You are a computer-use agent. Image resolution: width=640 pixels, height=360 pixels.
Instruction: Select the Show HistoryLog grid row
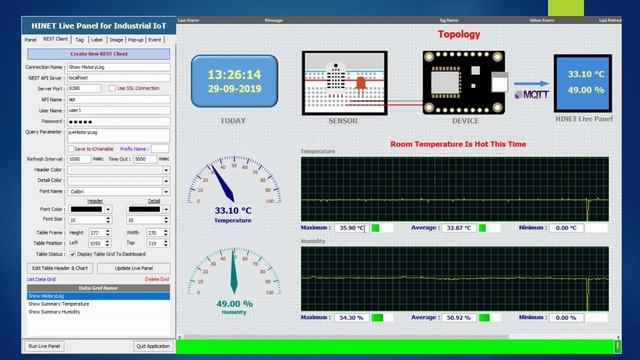coord(98,296)
